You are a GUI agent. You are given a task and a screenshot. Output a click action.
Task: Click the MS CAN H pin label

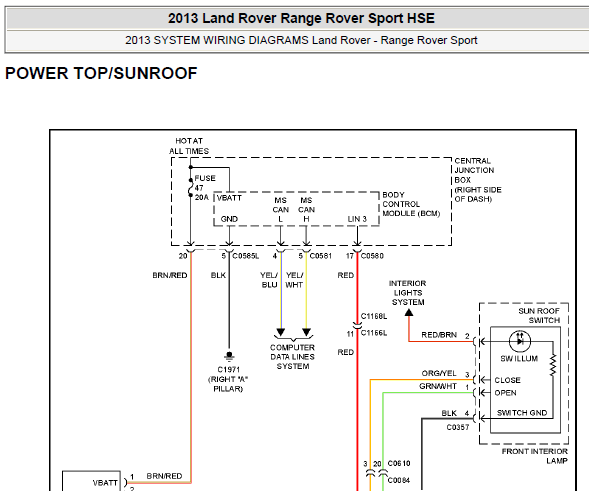pos(306,210)
